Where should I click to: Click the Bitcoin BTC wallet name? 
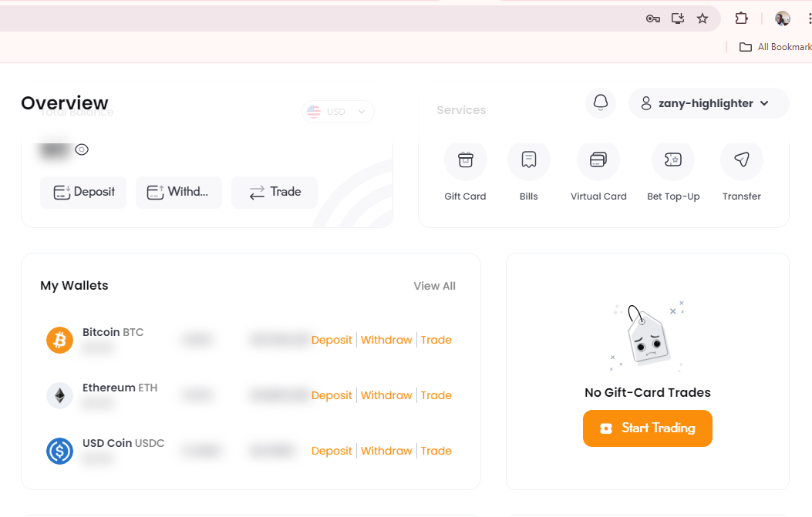pos(113,332)
